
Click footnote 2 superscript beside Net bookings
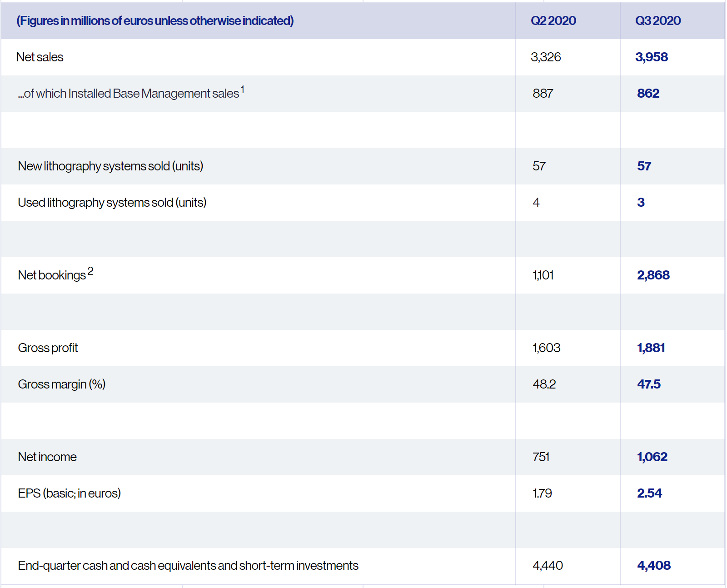point(90,271)
